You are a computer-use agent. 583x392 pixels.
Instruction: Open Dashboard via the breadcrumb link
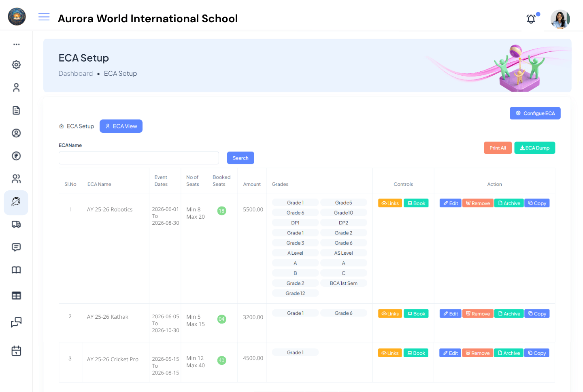click(76, 73)
